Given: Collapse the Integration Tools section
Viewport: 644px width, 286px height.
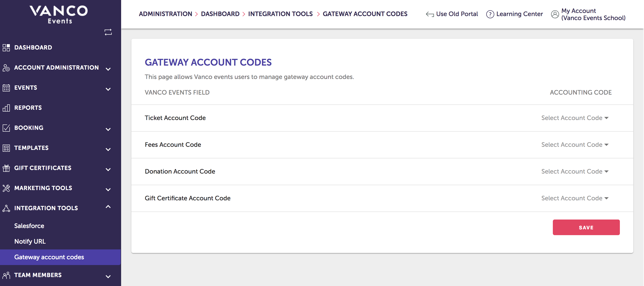Looking at the screenshot, I should (108, 207).
